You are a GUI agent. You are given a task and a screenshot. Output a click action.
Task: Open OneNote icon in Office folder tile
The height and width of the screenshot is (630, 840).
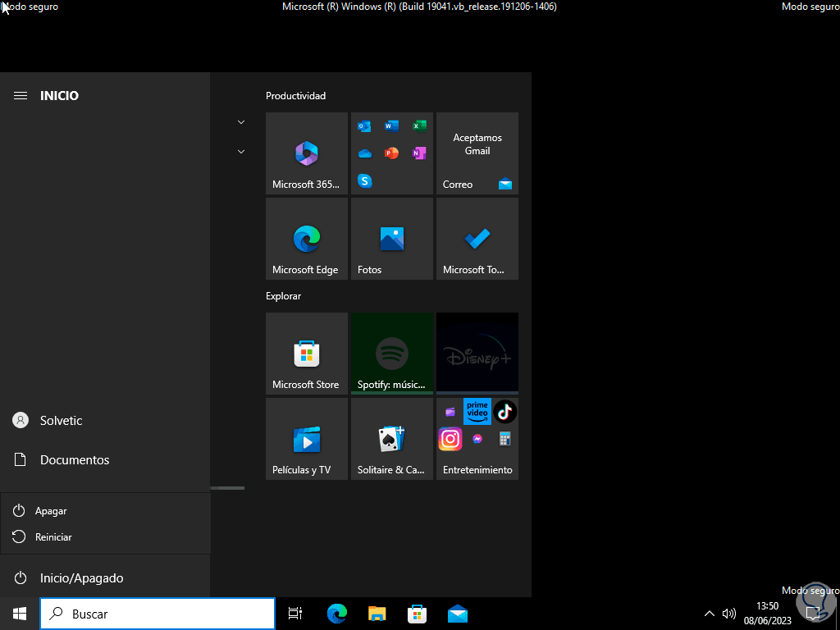pos(419,153)
